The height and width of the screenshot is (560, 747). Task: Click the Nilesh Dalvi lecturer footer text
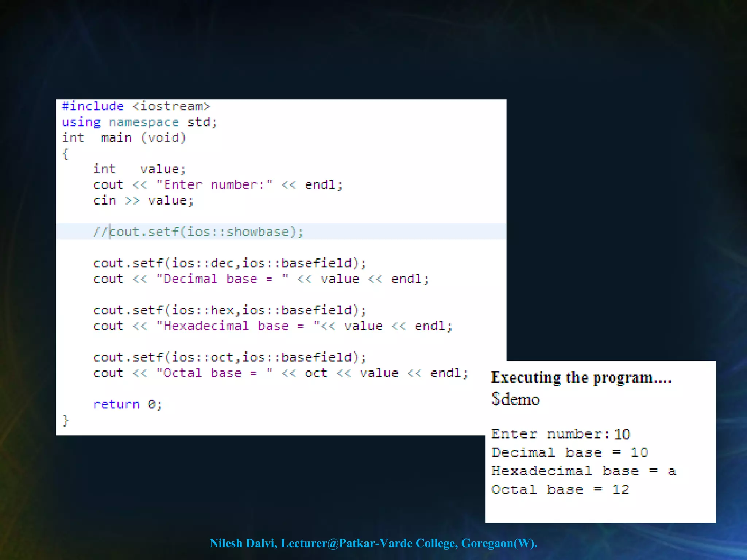click(373, 543)
